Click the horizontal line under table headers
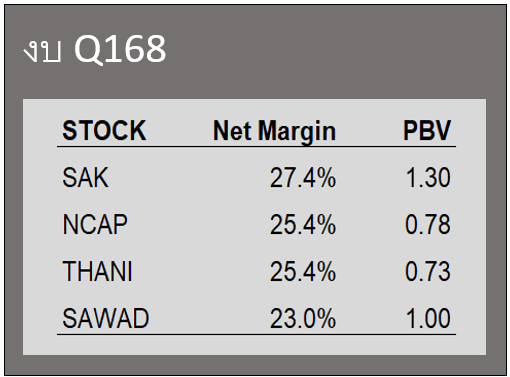Image resolution: width=510 pixels, height=377 pixels. [x=256, y=146]
